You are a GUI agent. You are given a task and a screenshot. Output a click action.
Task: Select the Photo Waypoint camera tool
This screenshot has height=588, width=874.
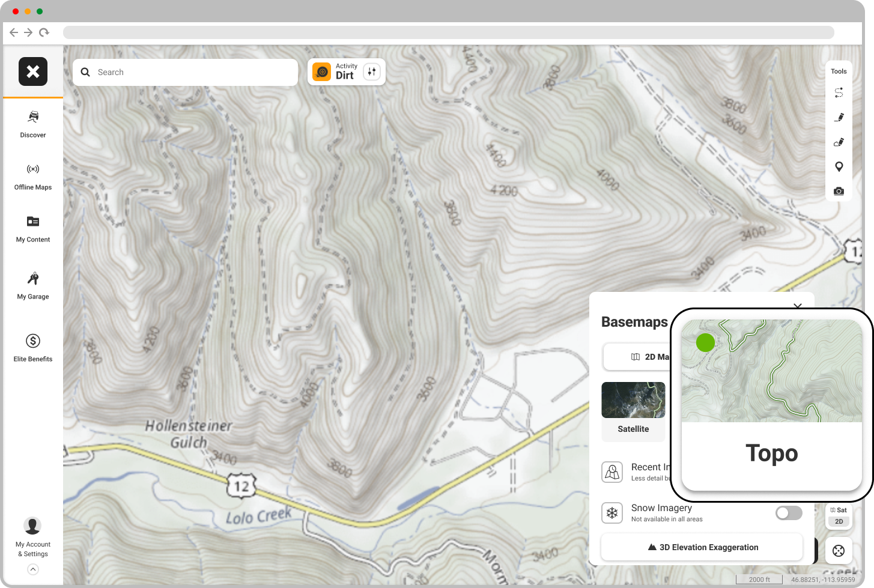pos(839,191)
